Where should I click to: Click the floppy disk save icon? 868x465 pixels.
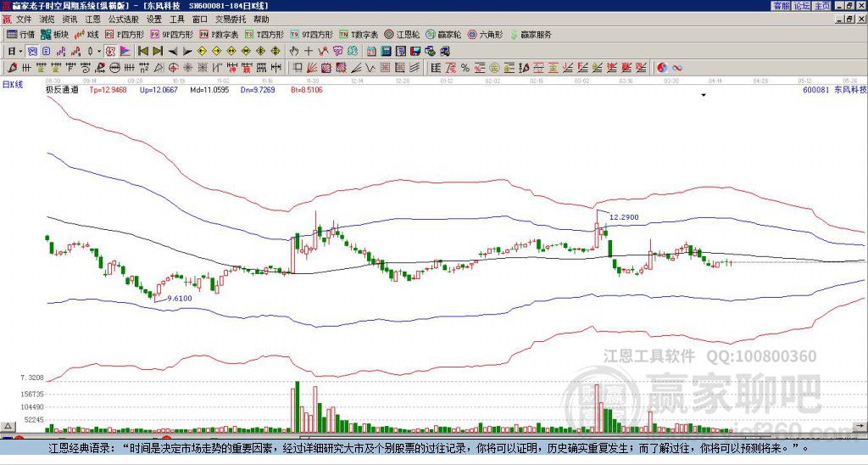point(415,52)
